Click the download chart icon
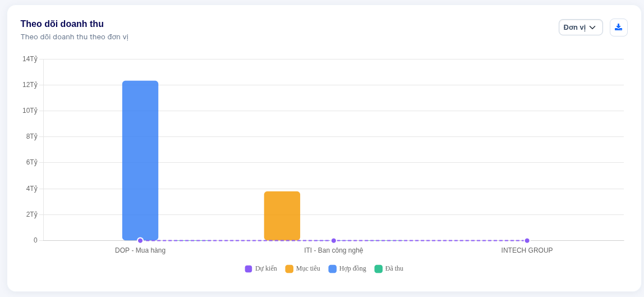 coord(619,27)
